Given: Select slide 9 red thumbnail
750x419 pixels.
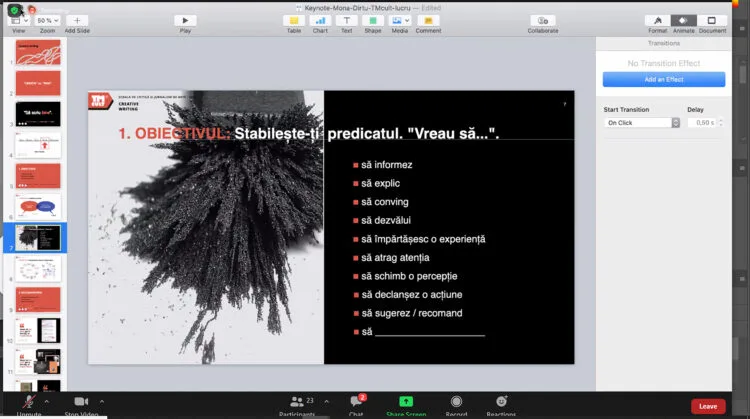Looking at the screenshot, I should [38, 299].
